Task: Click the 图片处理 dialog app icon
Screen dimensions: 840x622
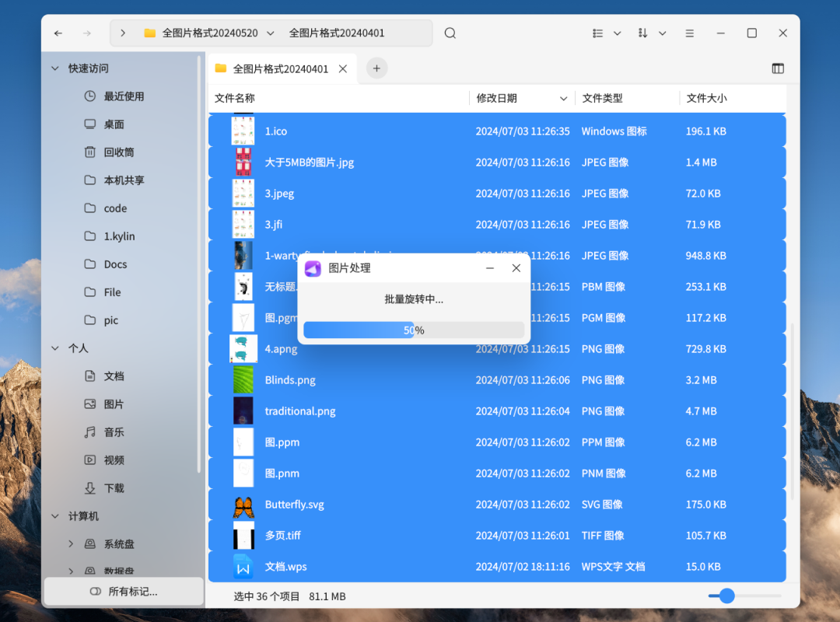Action: click(313, 268)
